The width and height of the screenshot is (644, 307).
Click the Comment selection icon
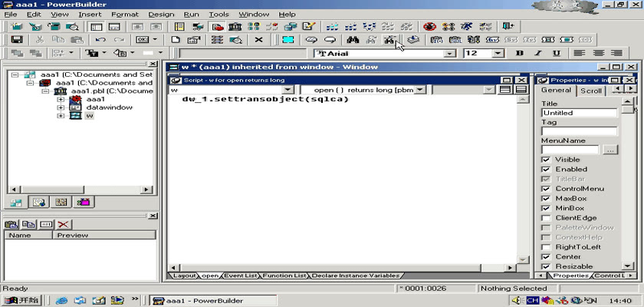pos(311,40)
